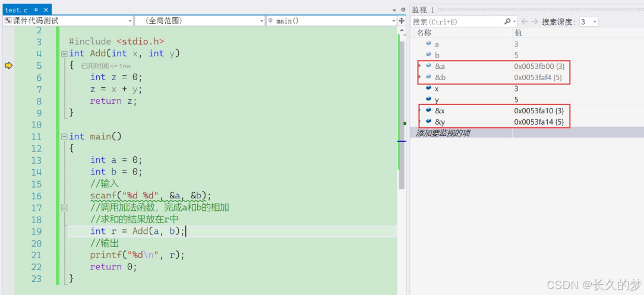The width and height of the screenshot is (644, 295).
Task: Click the pin icon on test.c tab
Action: (36, 9)
